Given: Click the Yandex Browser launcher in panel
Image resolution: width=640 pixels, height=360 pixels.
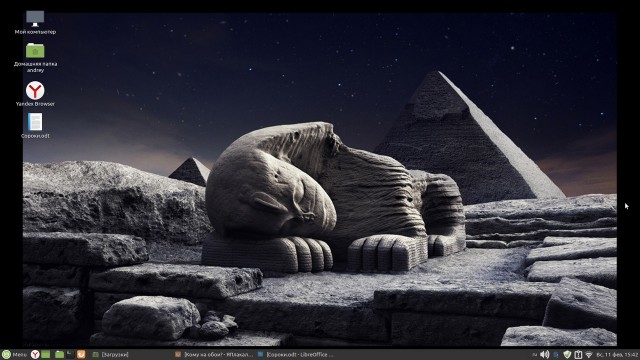Looking at the screenshot, I should 35,354.
